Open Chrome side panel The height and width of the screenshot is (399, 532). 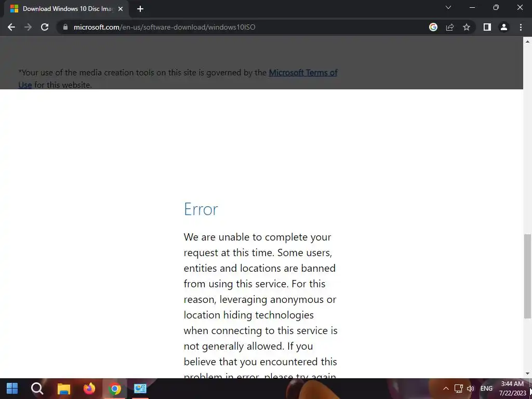(487, 27)
